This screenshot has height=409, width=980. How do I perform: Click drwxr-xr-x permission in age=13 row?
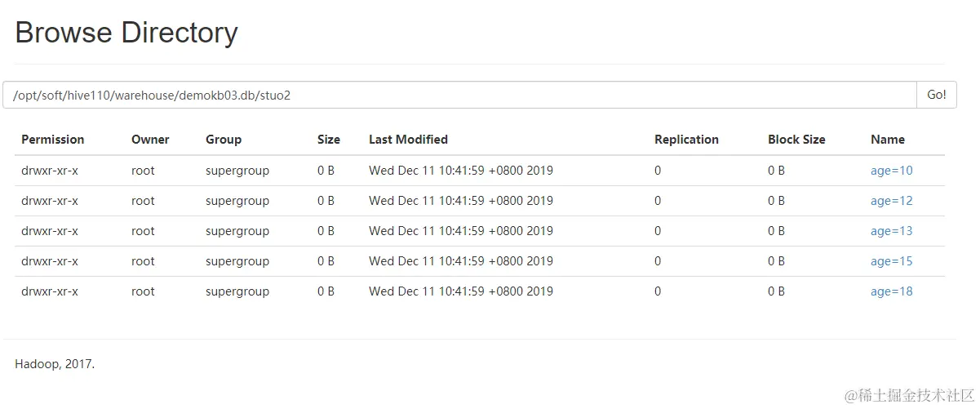pos(50,231)
